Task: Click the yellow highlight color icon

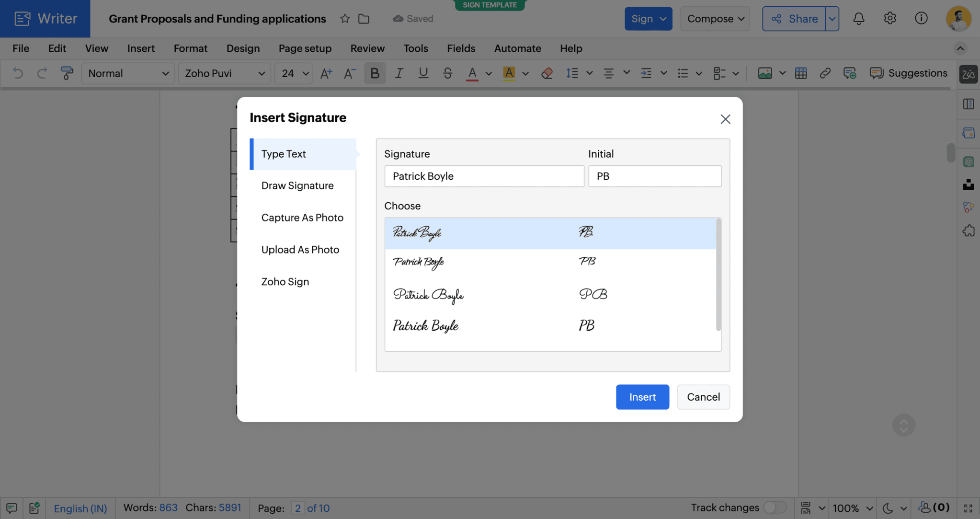Action: click(509, 73)
